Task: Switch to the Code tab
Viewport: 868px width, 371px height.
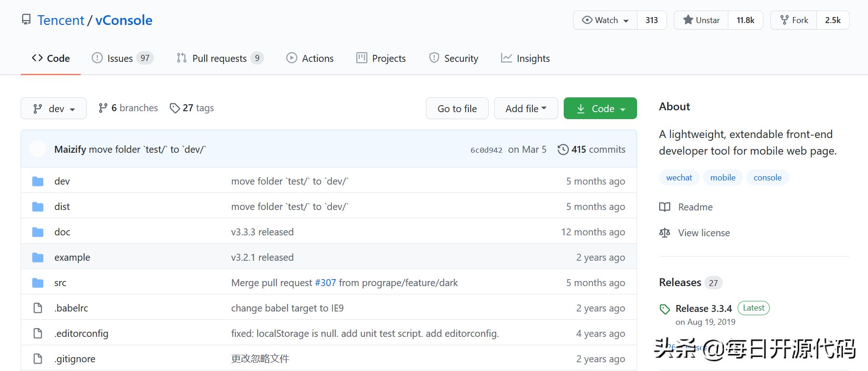Action: 51,58
